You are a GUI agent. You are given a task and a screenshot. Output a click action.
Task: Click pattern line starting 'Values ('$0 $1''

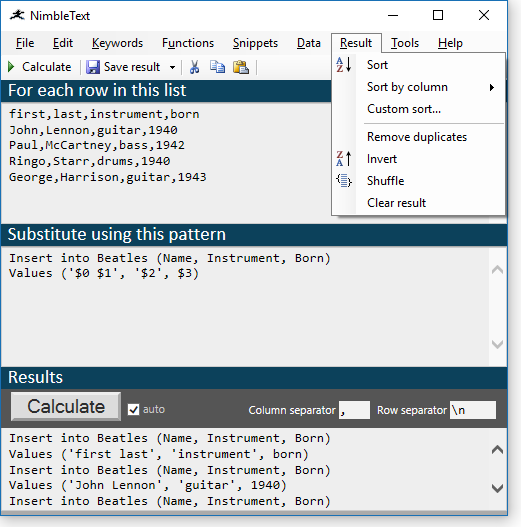click(104, 273)
